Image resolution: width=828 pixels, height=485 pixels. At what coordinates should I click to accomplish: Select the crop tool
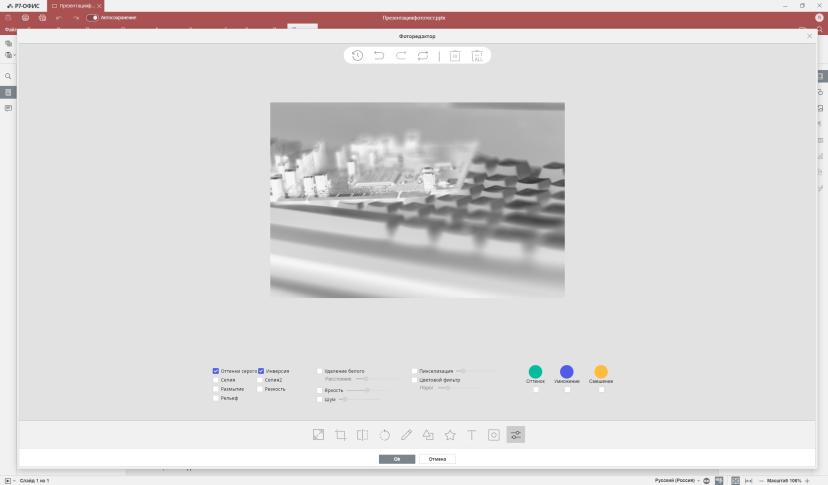[341, 435]
